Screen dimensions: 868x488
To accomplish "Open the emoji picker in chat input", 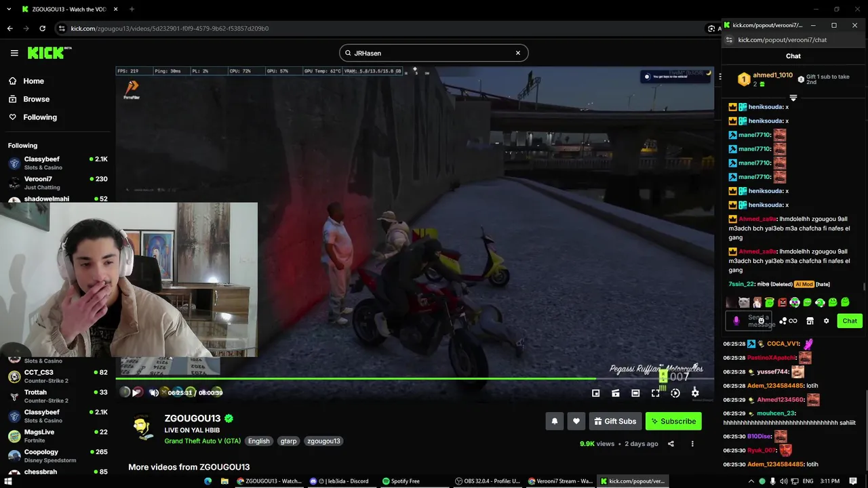I will pyautogui.click(x=762, y=320).
